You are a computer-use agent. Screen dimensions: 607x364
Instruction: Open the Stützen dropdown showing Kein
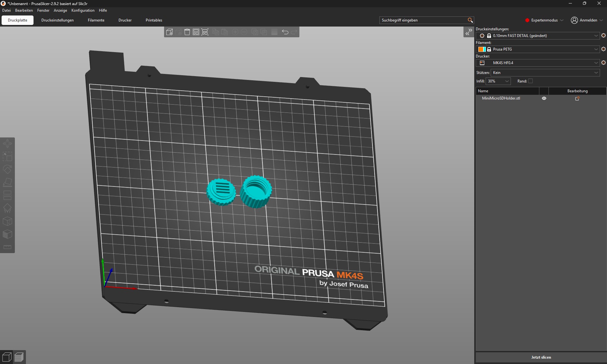545,73
